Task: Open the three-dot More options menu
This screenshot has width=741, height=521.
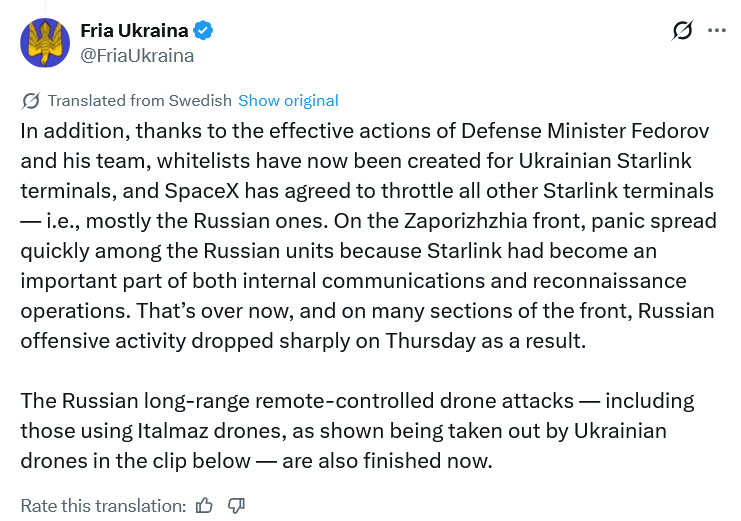Action: click(716, 31)
